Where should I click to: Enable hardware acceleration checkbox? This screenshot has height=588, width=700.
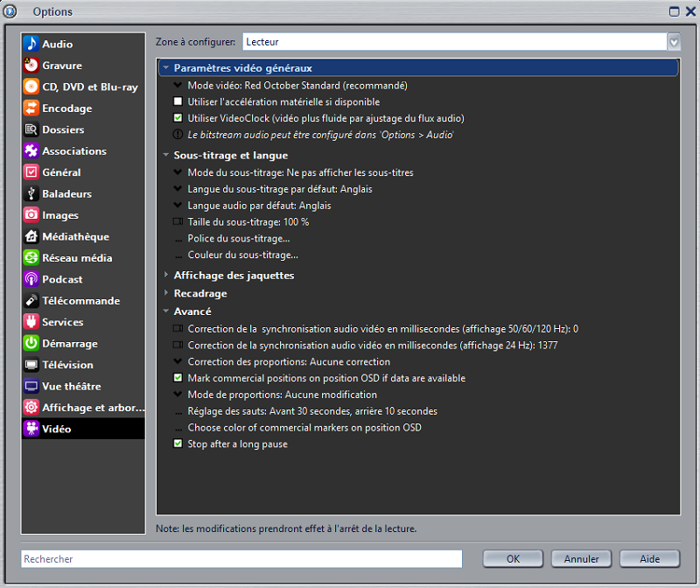[178, 101]
